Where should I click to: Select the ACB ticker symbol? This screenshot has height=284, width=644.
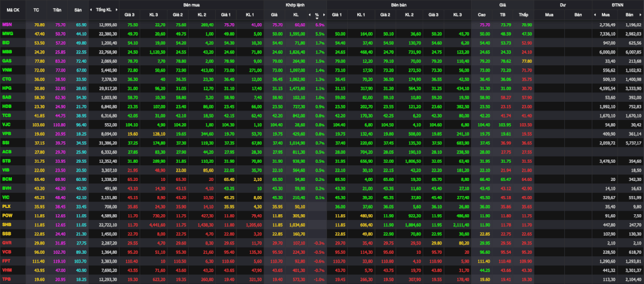coord(6,152)
